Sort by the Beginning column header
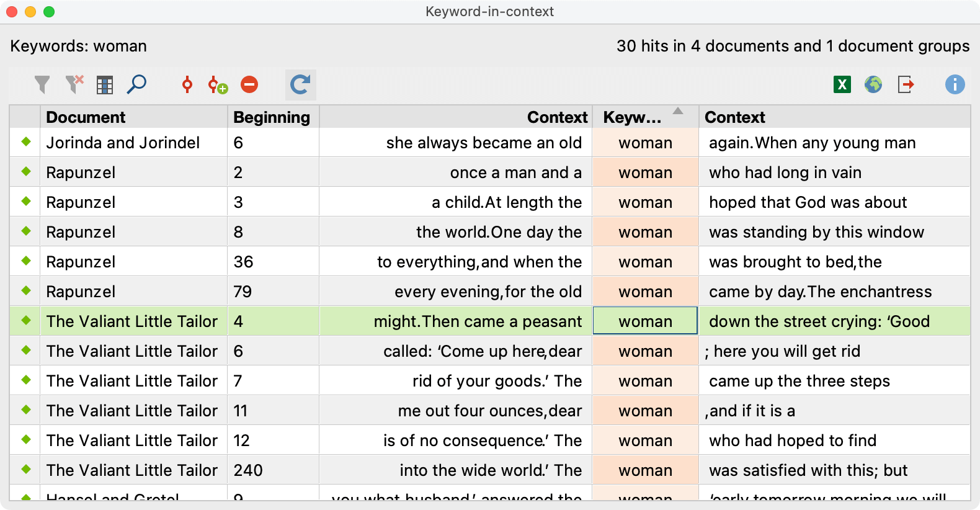The height and width of the screenshot is (510, 980). tap(274, 117)
